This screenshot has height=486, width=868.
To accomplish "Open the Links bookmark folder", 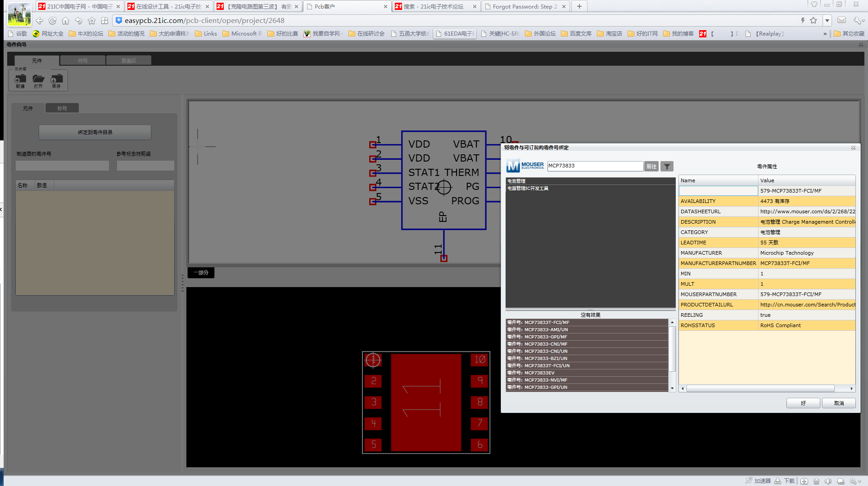I will (206, 34).
